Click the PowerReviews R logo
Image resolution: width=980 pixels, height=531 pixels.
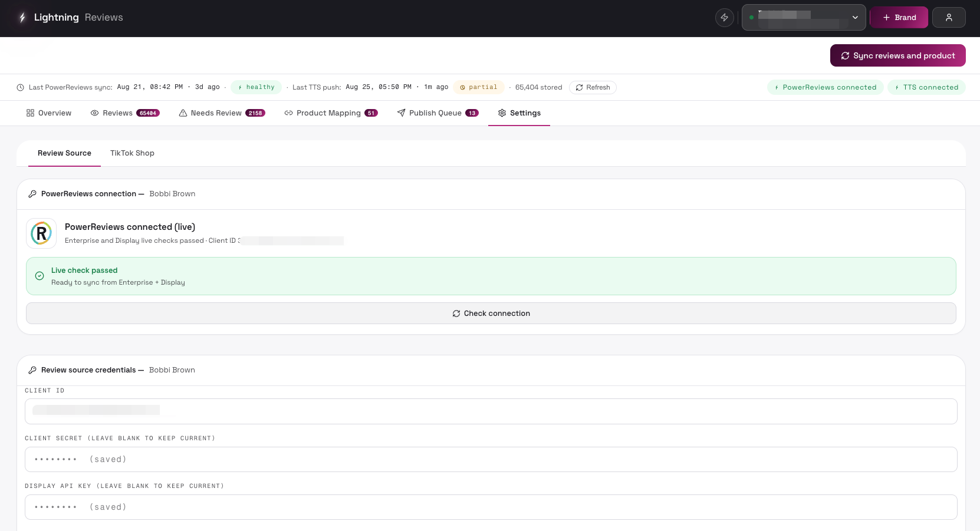41,233
